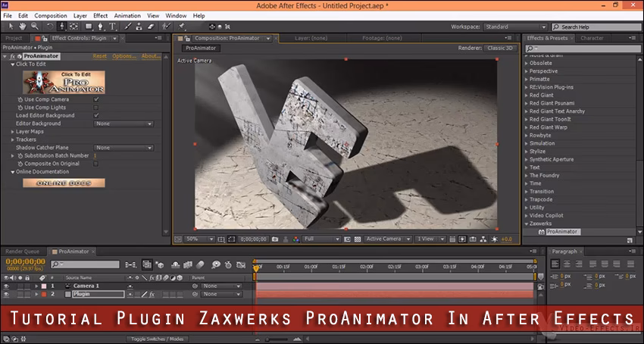644x344 pixels.
Task: Open the Graph Editor in timeline
Action: coord(241,265)
